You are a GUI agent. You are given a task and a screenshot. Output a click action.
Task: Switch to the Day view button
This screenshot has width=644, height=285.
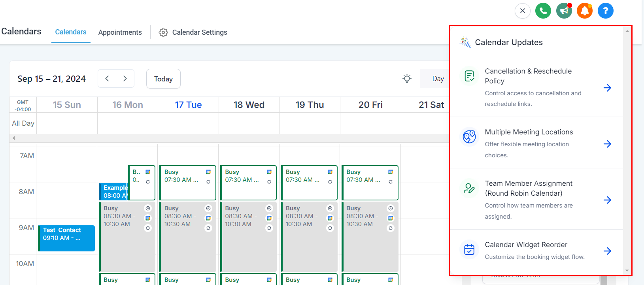438,79
